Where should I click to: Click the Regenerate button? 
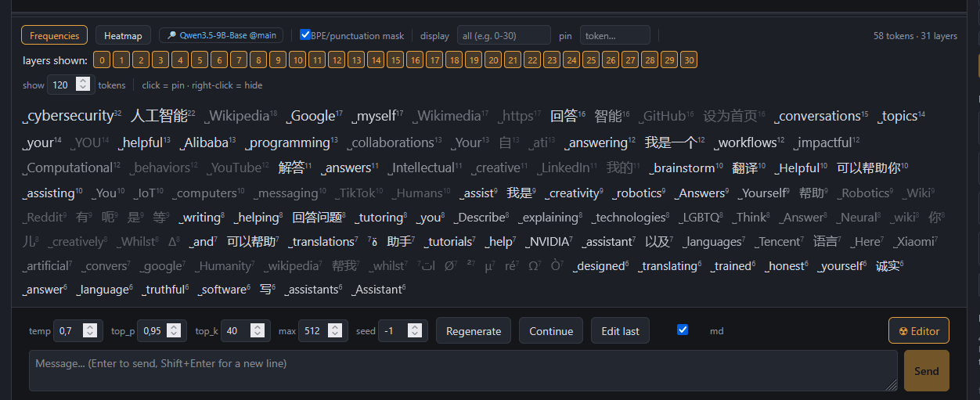click(x=474, y=330)
